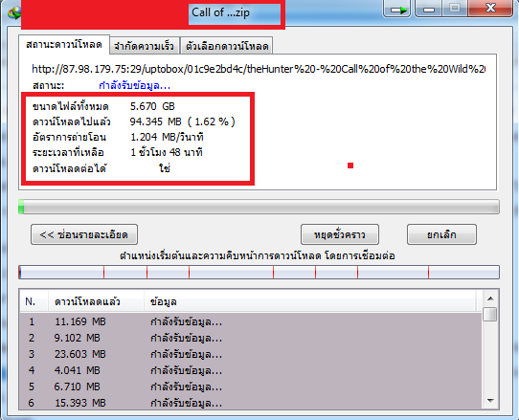The height and width of the screenshot is (420, 519).
Task: Open the ตัวเลือกดาวน์โหลด tab
Action: point(227,46)
